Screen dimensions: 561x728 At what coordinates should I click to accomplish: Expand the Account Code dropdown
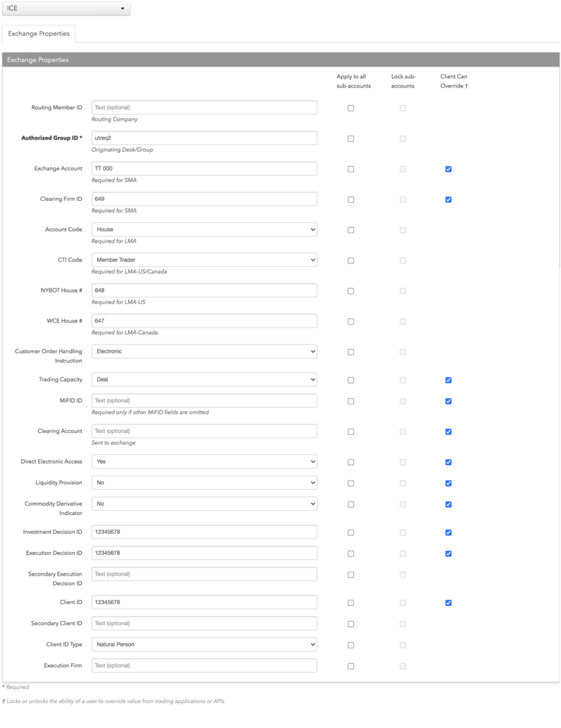point(204,229)
